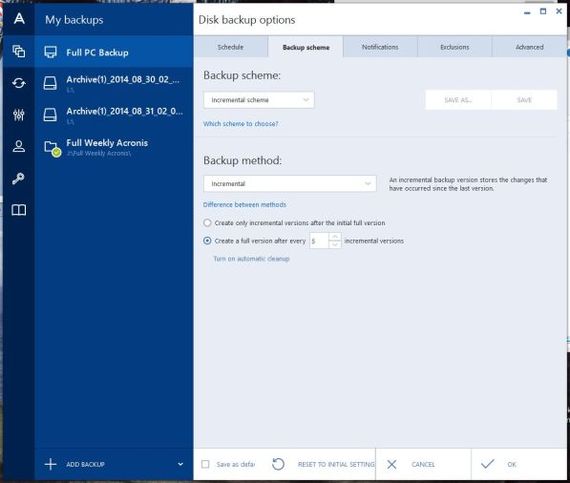Screen dimensions: 570x483
Task: Click the X icon next to Cancel
Action: [x=392, y=464]
